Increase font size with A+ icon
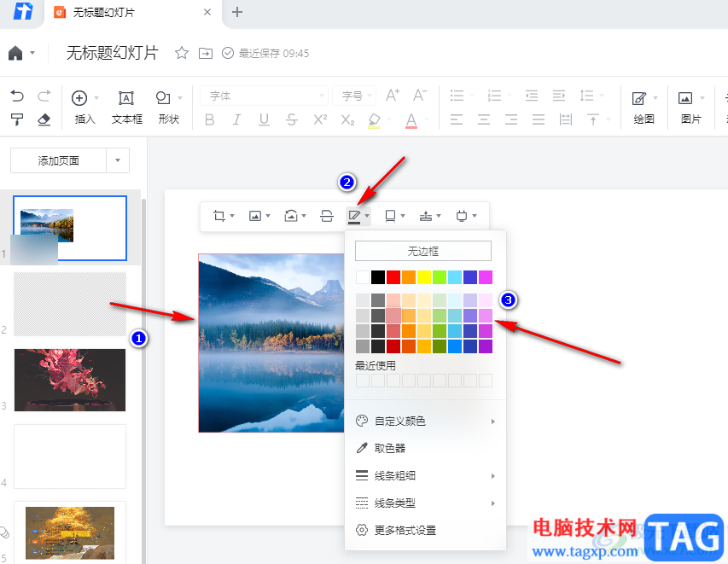The image size is (728, 564). tap(393, 96)
